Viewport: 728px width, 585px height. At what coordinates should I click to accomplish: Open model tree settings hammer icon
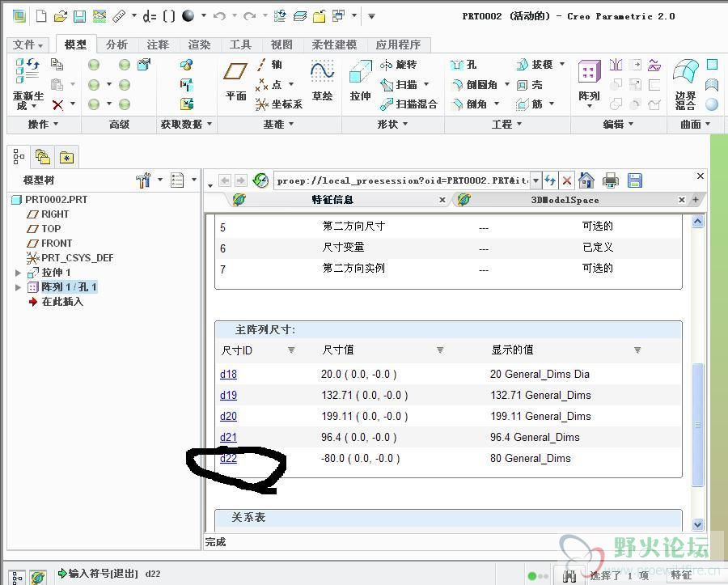point(143,180)
